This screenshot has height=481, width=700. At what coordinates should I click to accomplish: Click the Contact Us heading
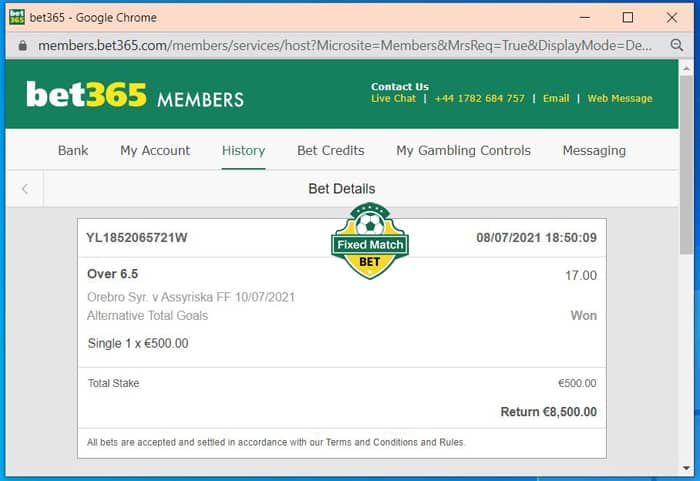(x=400, y=86)
